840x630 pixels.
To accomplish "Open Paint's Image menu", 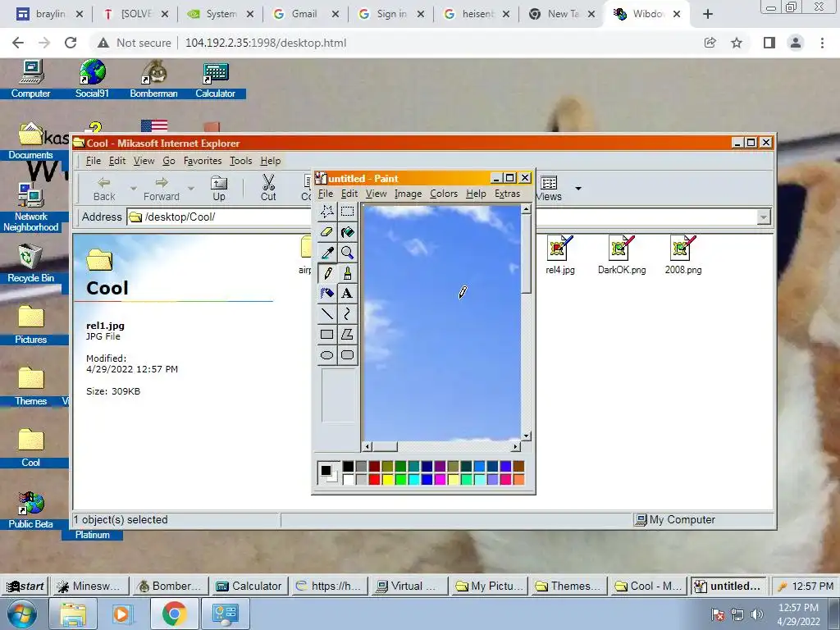I will (408, 194).
